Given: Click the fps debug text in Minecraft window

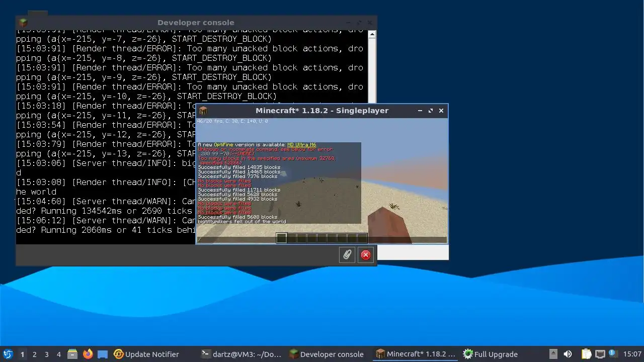Looking at the screenshot, I should (x=232, y=121).
